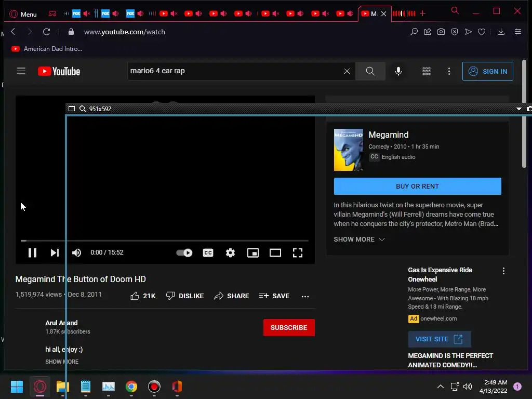Save video to playlist with SAVE
This screenshot has width=532, height=399.
[x=274, y=296]
